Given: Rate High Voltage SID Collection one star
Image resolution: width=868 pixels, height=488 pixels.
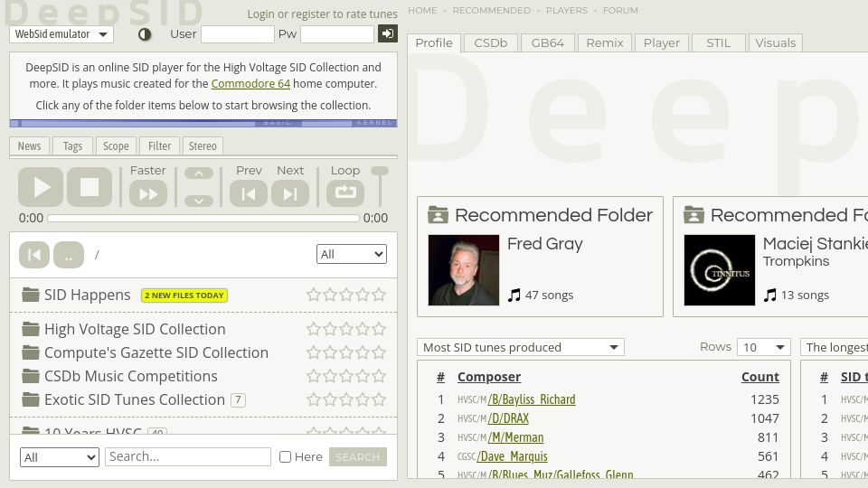Looking at the screenshot, I should tap(314, 329).
